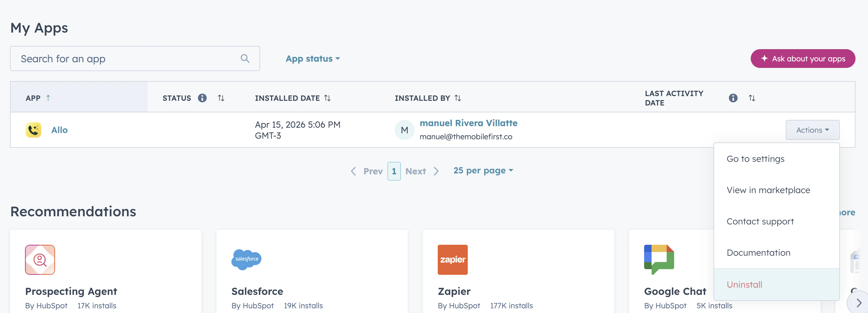
Task: Open the Allo app icon
Action: (x=33, y=130)
